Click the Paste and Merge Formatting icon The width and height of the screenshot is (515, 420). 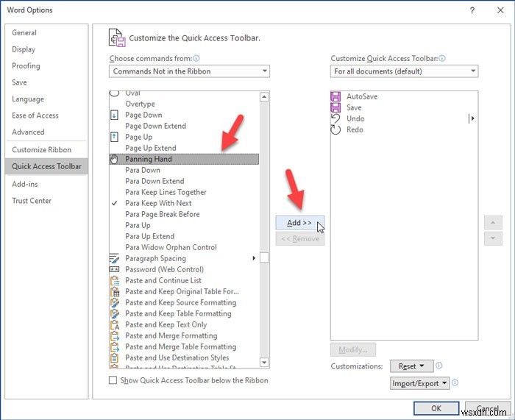(x=115, y=335)
